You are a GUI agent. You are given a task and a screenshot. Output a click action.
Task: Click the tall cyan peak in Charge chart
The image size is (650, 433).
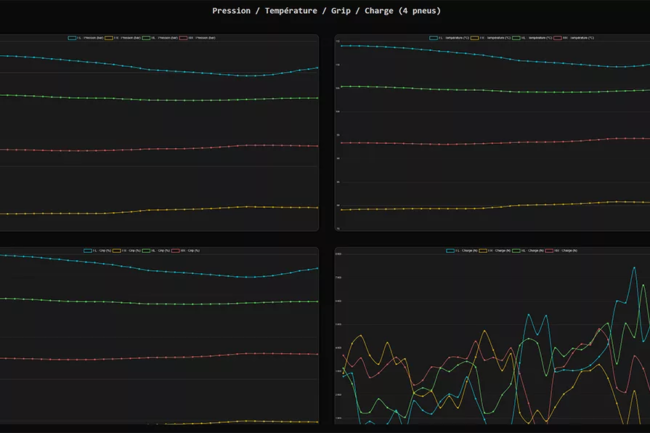click(633, 268)
